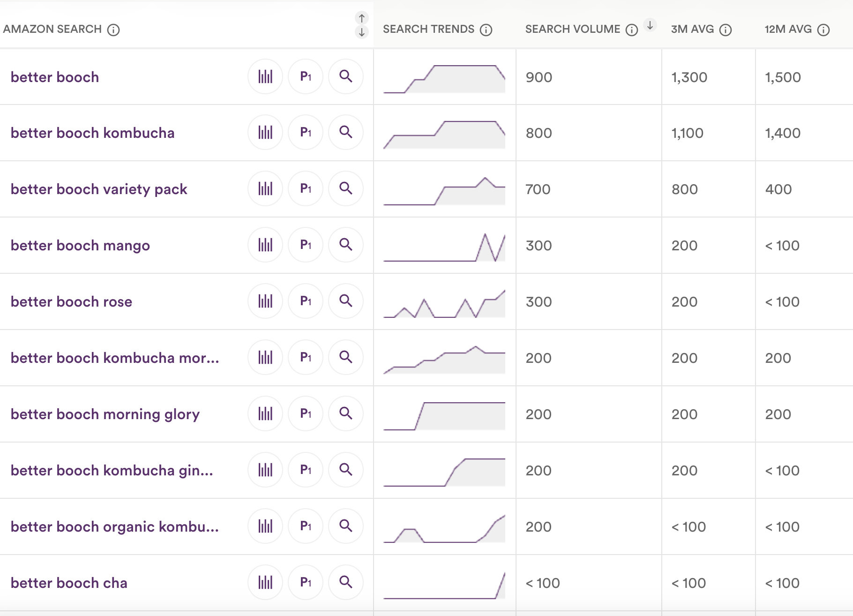Click info icon next to 12M AVG header
Image resolution: width=853 pixels, height=616 pixels.
[823, 30]
